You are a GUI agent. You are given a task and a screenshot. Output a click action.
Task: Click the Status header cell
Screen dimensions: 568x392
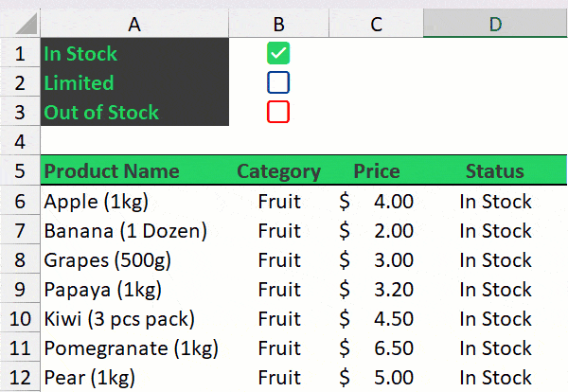[x=494, y=171]
